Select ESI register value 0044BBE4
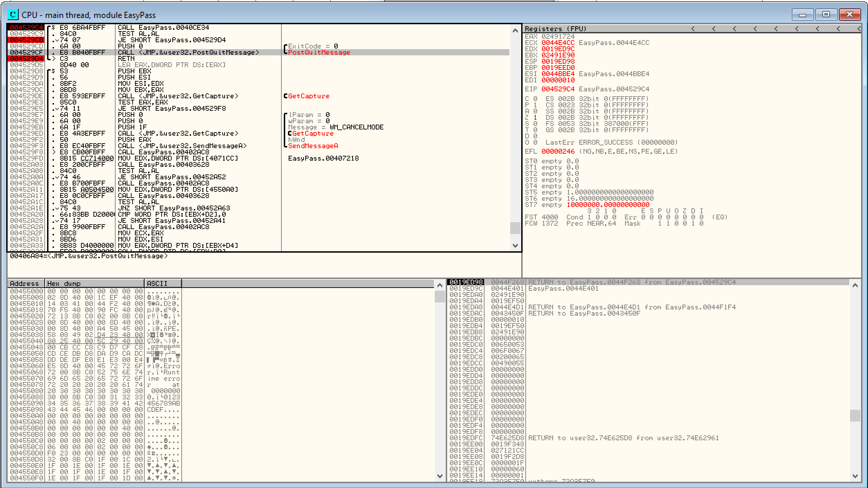 coord(558,74)
